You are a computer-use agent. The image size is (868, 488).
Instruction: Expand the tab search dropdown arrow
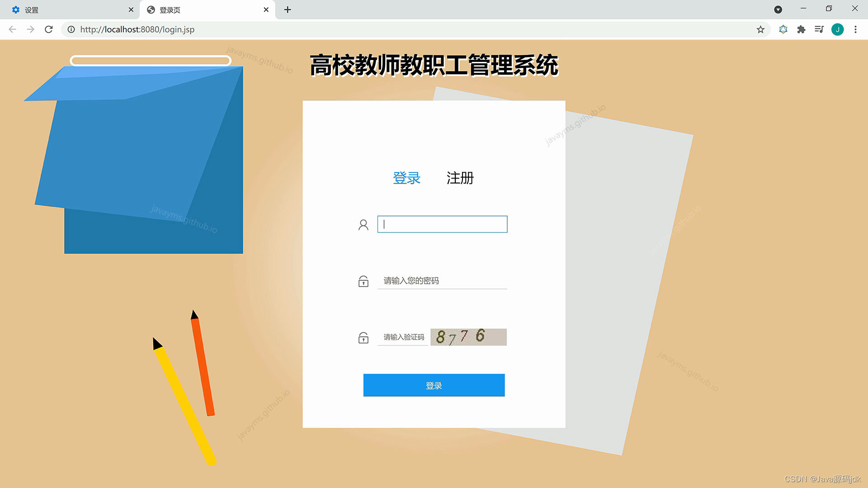coord(778,9)
